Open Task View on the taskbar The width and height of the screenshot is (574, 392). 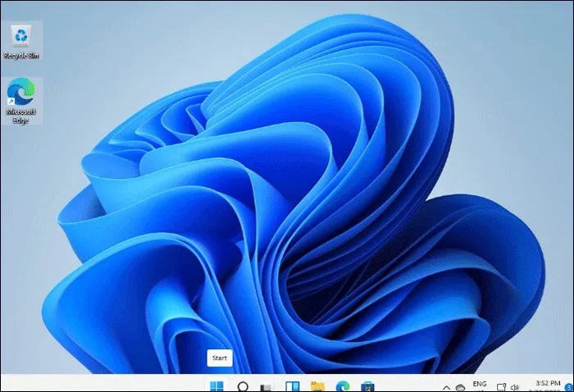click(x=266, y=385)
